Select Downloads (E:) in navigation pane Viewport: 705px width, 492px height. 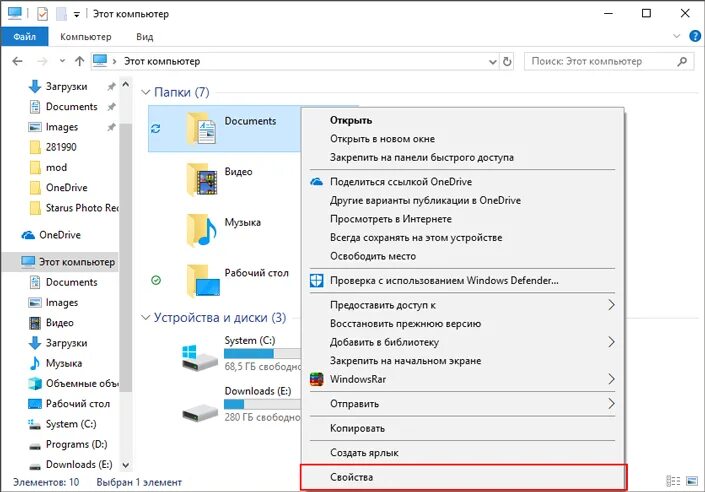click(79, 464)
